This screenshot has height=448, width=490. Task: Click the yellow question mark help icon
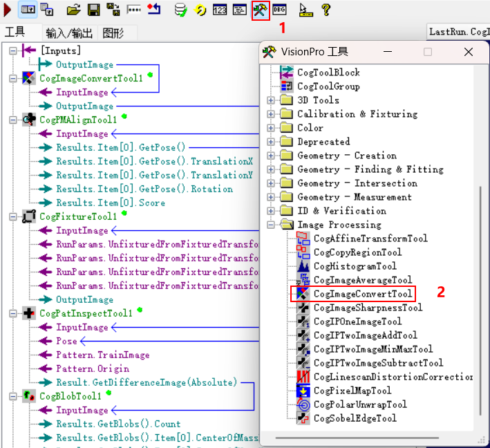[326, 10]
